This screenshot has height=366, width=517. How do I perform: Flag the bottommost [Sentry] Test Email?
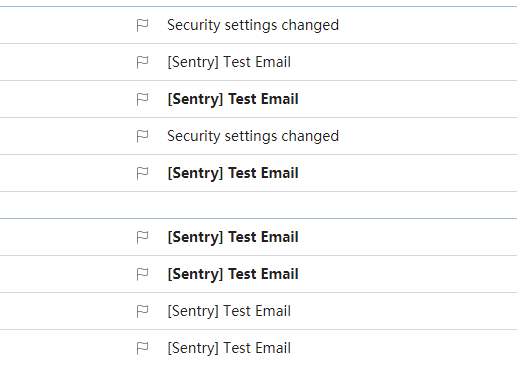point(142,348)
